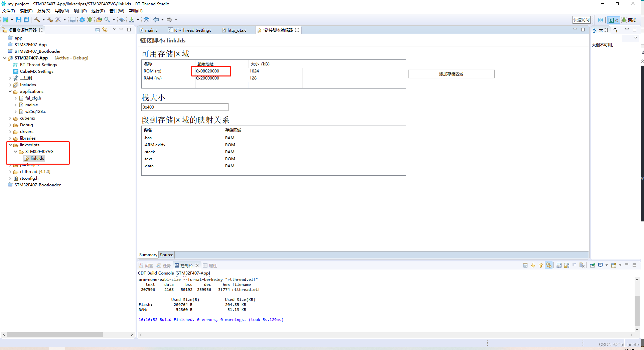644x350 pixels.
Task: Click the 快速访问 button
Action: [581, 20]
